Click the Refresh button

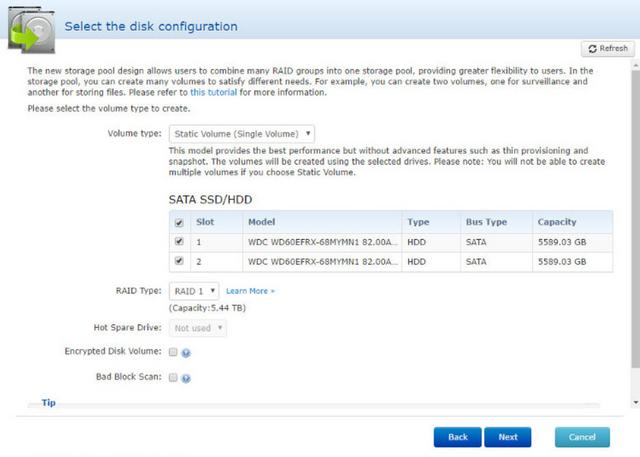(x=608, y=49)
